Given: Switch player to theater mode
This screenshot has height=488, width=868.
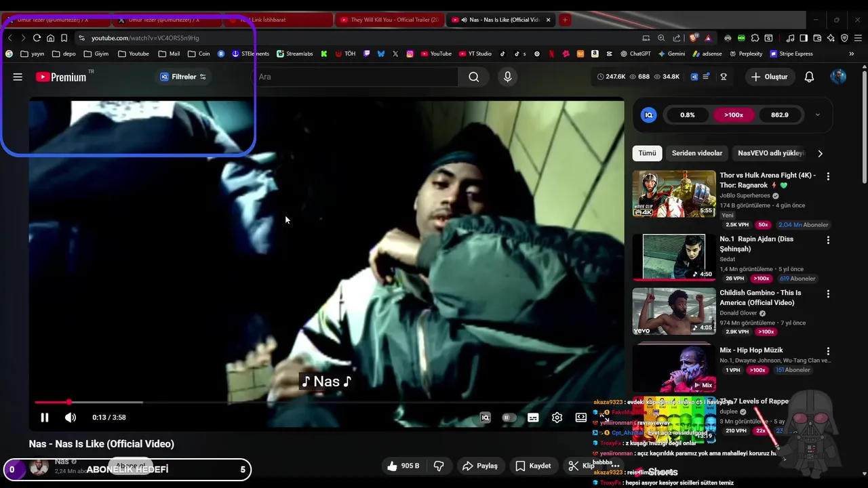Looking at the screenshot, I should 581,418.
